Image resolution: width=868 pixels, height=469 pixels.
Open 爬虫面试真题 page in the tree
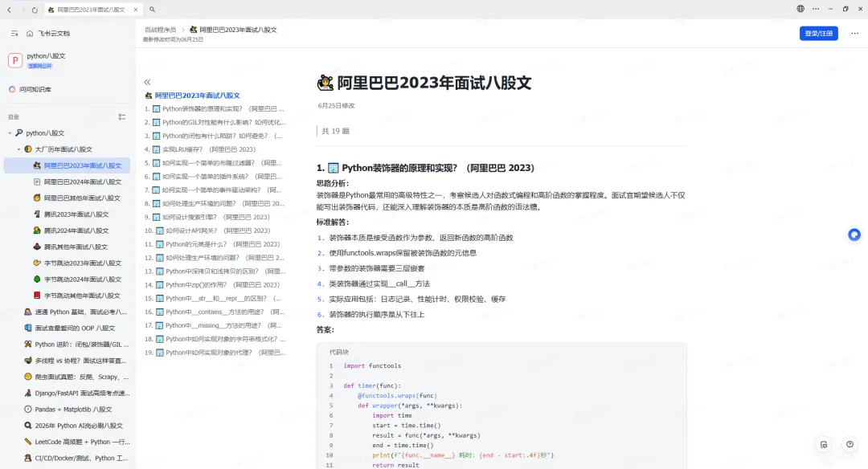(x=82, y=377)
